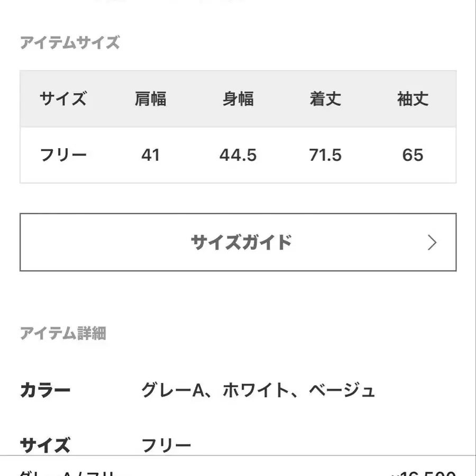Click the アイテム詳細 section heading

[63, 333]
